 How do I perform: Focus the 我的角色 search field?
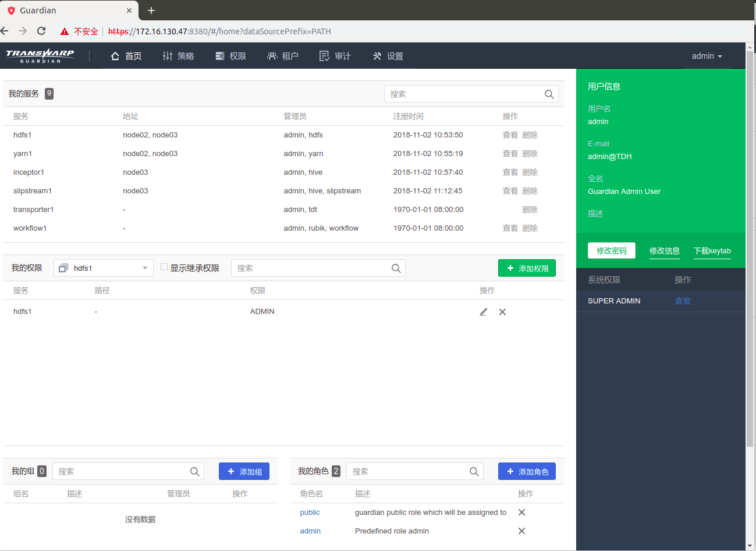pyautogui.click(x=415, y=471)
